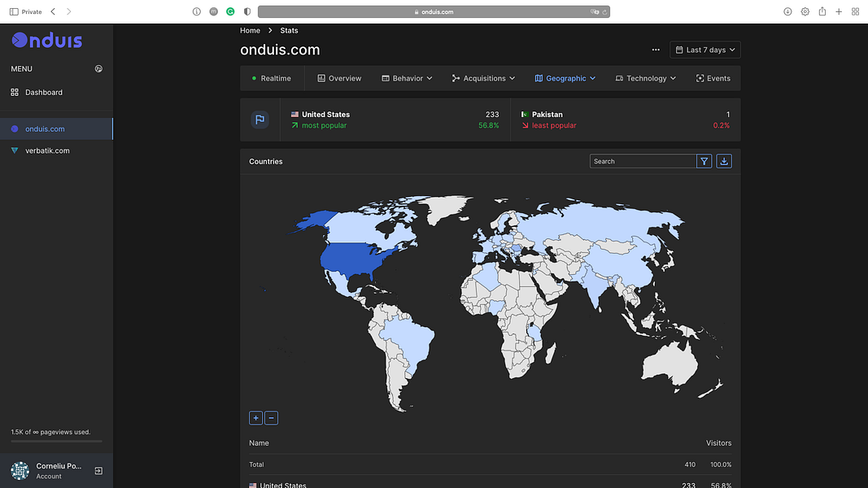Click the export download icon in the Countries panel

point(724,161)
